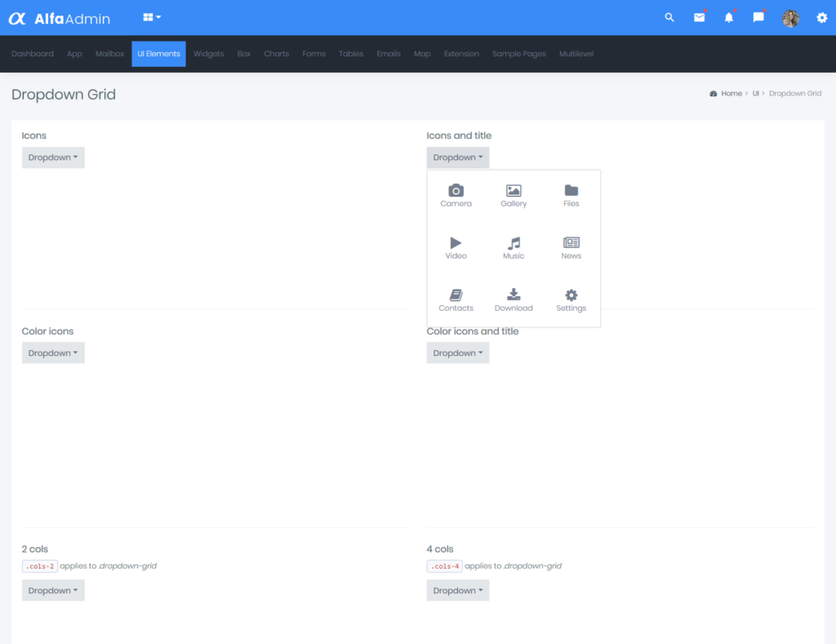Check messages via the envelope icon
The width and height of the screenshot is (836, 644).
(x=699, y=17)
